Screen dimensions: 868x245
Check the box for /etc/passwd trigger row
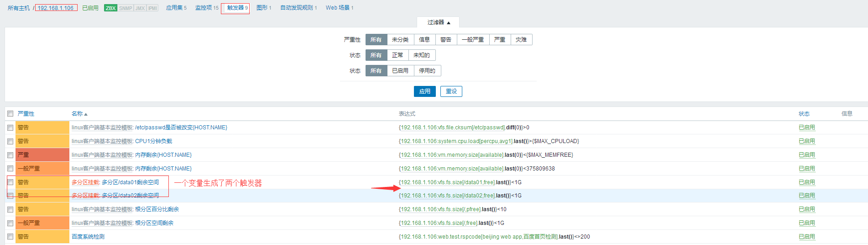click(x=10, y=128)
